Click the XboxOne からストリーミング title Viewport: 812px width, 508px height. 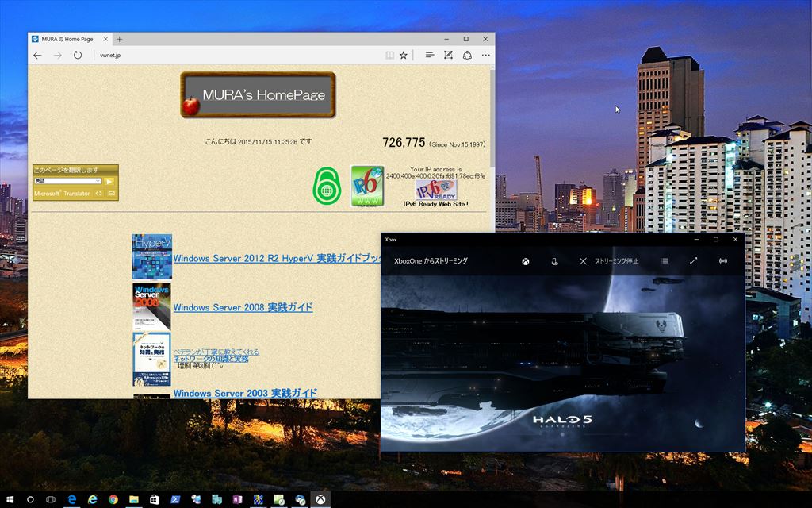tap(431, 261)
